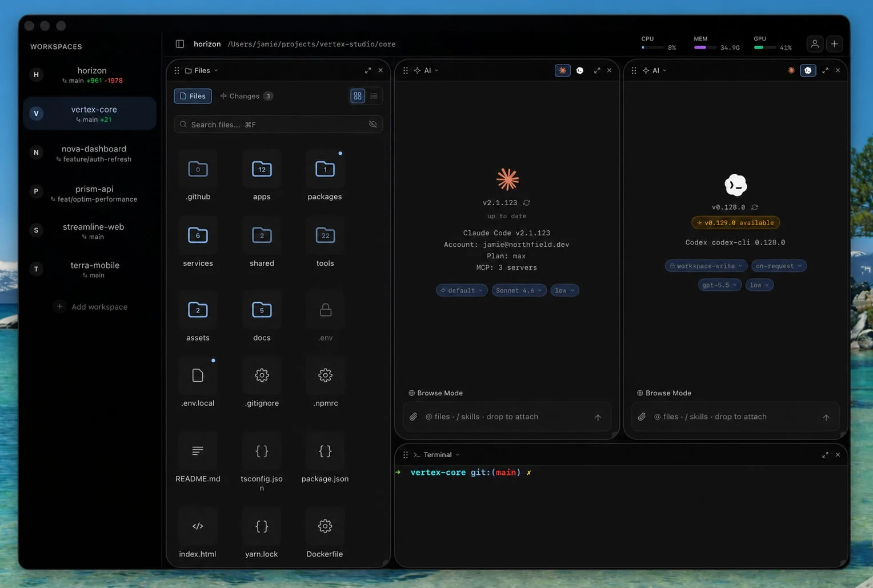
Task: Toggle hidden files visibility in search bar
Action: (373, 124)
